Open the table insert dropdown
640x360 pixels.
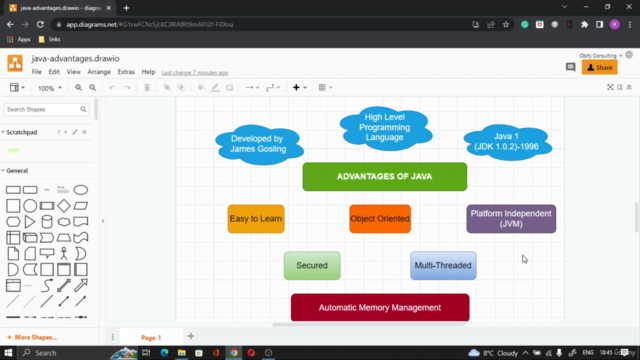pos(325,87)
